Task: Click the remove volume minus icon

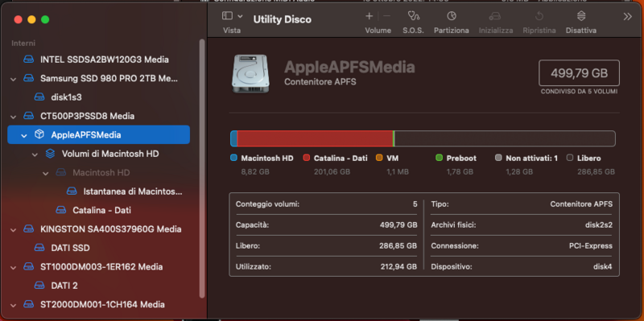Action: [386, 16]
